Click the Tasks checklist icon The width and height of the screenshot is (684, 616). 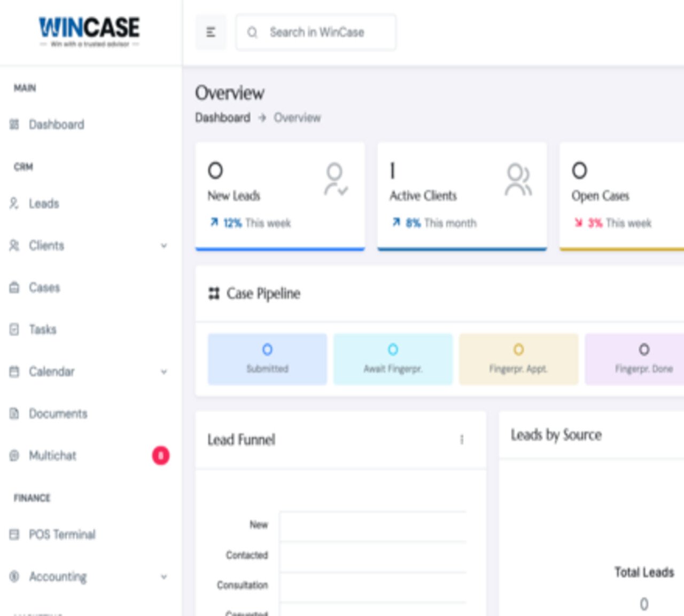14,329
